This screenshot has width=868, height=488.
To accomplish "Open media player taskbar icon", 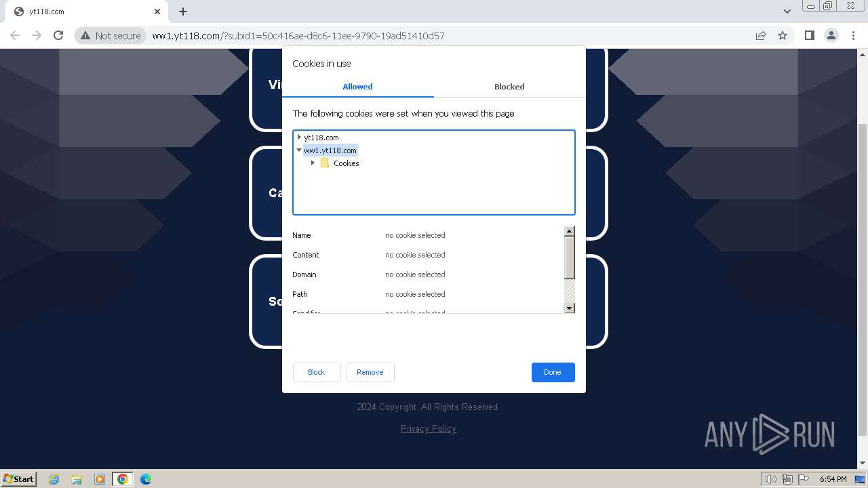I will tap(100, 479).
